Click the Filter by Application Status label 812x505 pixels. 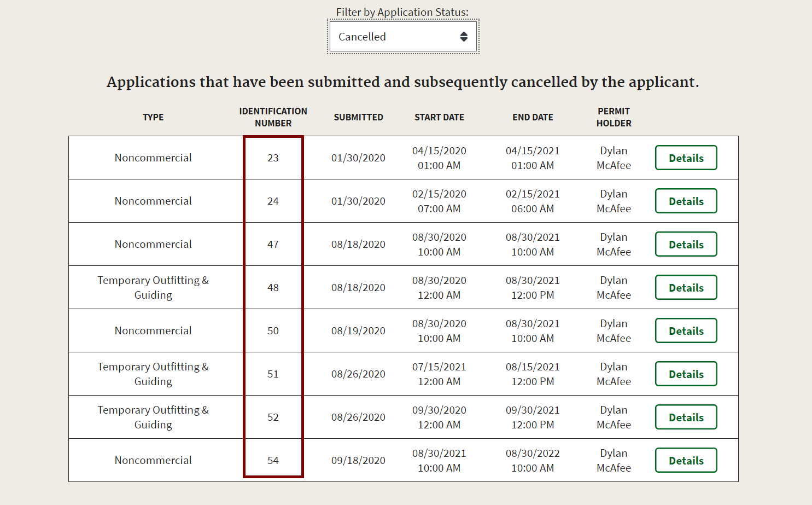402,12
